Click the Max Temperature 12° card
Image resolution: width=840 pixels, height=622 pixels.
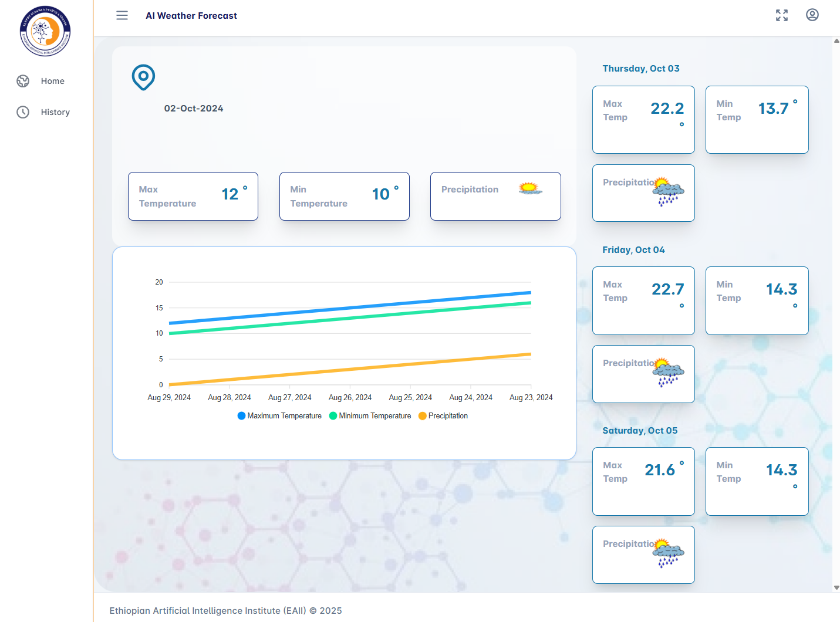pos(193,197)
